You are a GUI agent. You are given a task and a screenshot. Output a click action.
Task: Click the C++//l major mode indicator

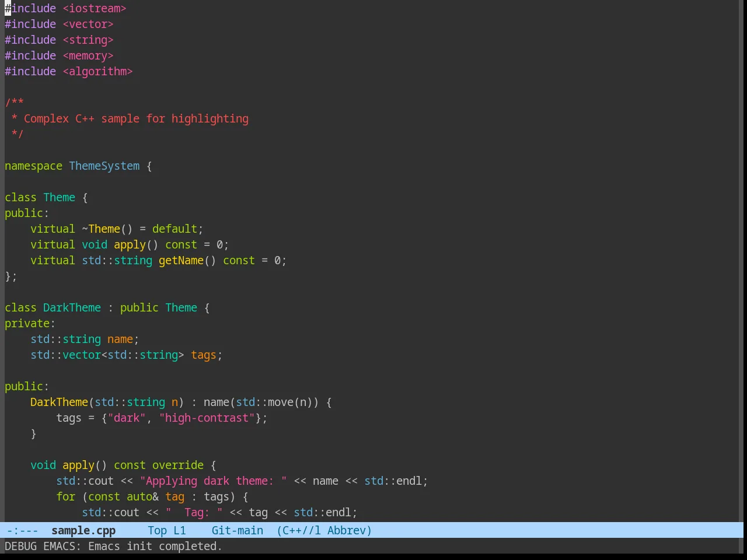302,530
